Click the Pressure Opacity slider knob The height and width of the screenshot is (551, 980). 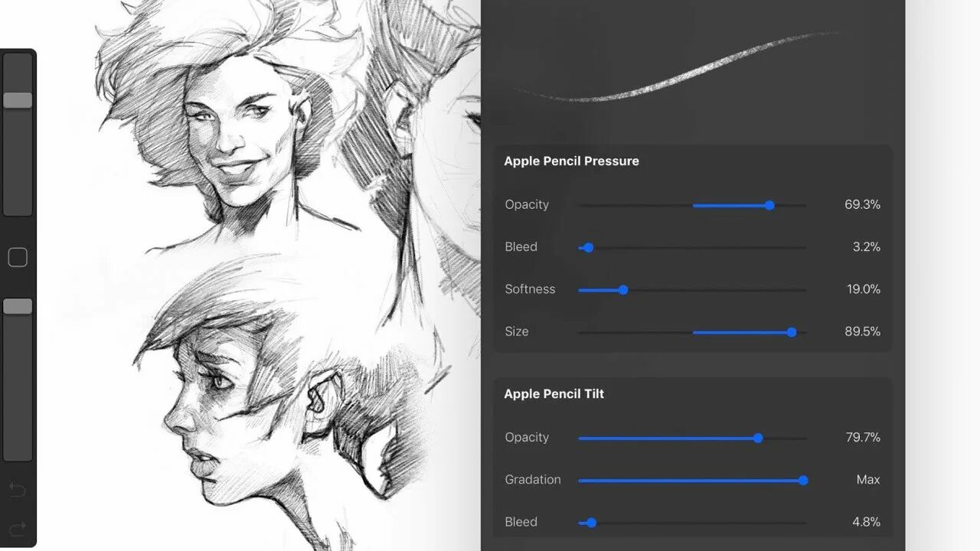pos(769,205)
